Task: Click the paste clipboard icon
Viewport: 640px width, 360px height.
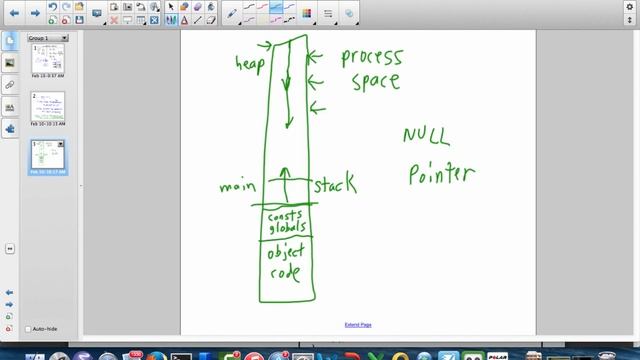Action: click(x=114, y=7)
